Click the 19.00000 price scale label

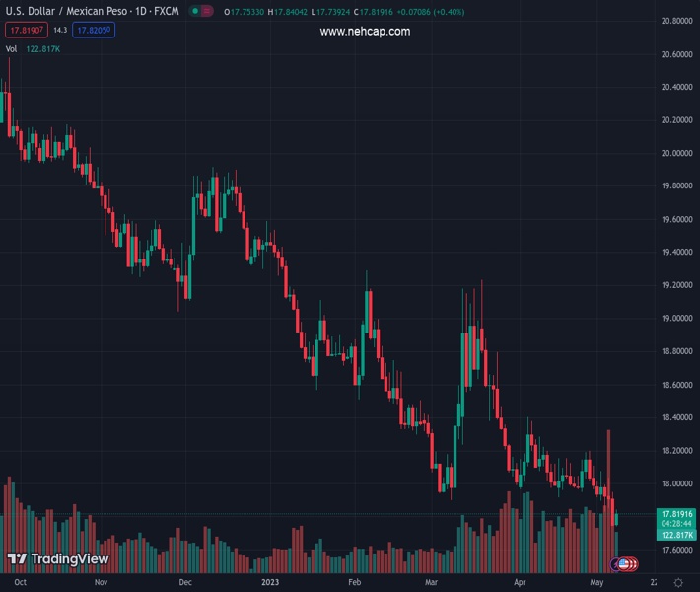coord(677,319)
